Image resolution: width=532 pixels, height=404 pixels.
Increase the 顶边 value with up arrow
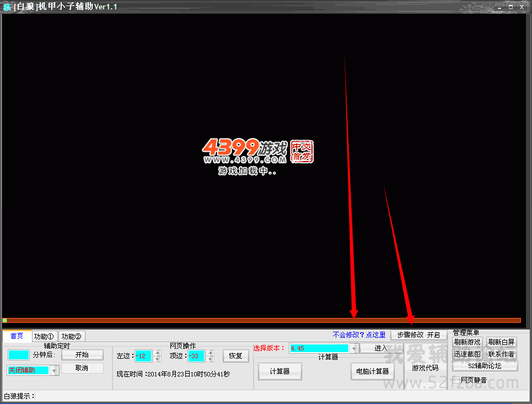pos(211,353)
